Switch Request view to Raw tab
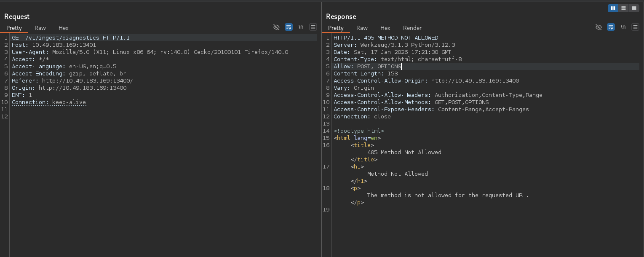 pos(40,28)
